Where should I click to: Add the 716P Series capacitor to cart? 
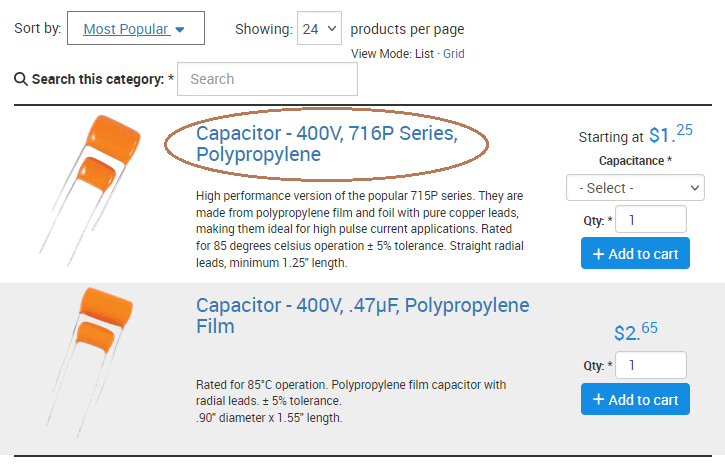pyautogui.click(x=635, y=253)
